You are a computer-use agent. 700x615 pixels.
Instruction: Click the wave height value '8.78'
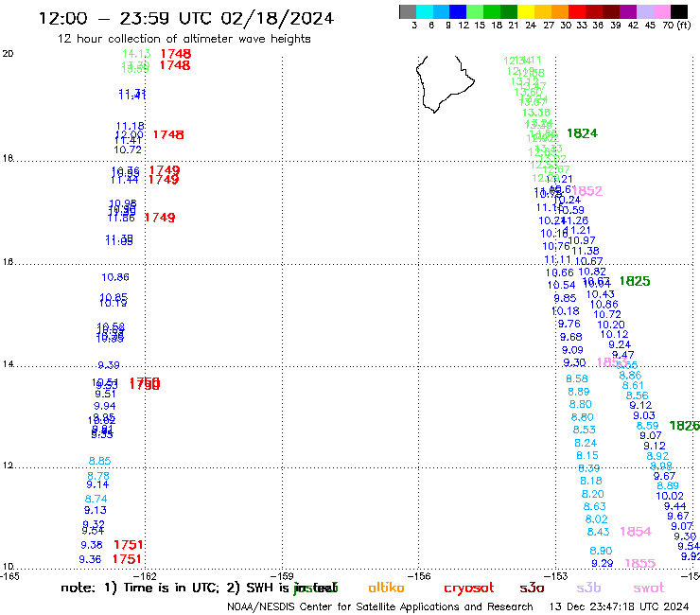tap(98, 476)
